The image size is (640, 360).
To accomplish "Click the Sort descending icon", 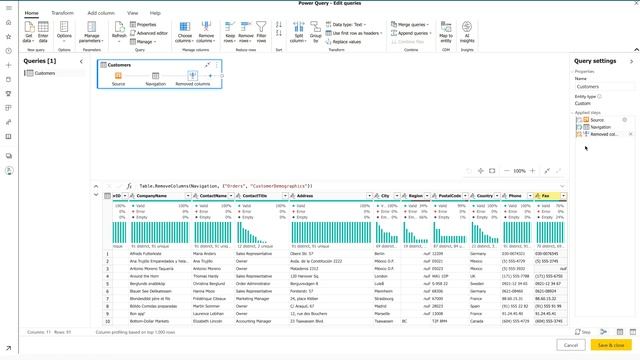I will (x=279, y=33).
